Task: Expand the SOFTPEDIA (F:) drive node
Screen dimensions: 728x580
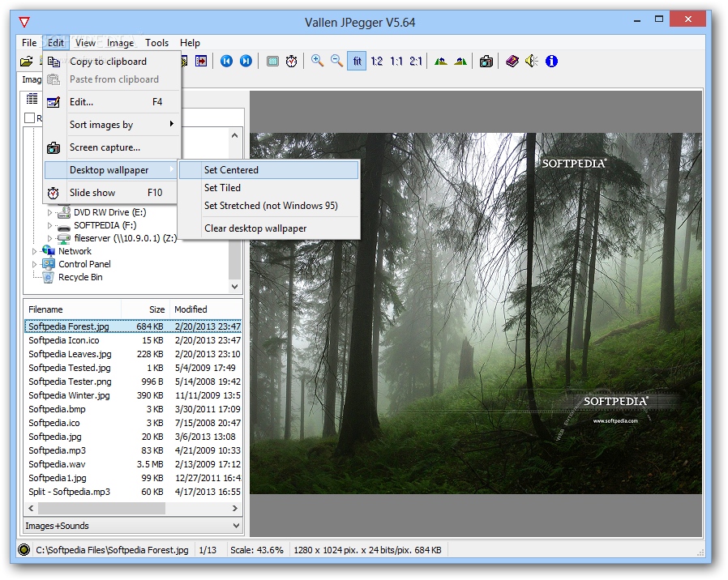Action: [x=49, y=225]
